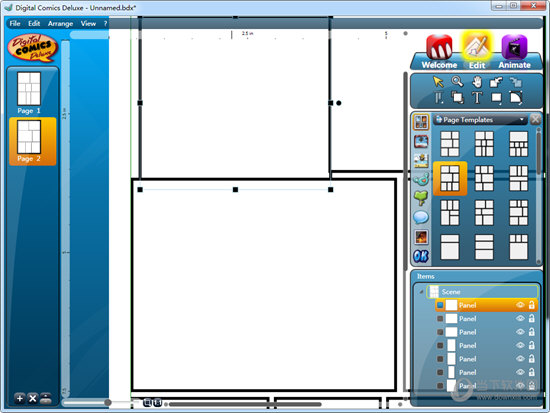
Task: Click the canvas horizontal scrollbar
Action: pyautogui.click(x=245, y=404)
